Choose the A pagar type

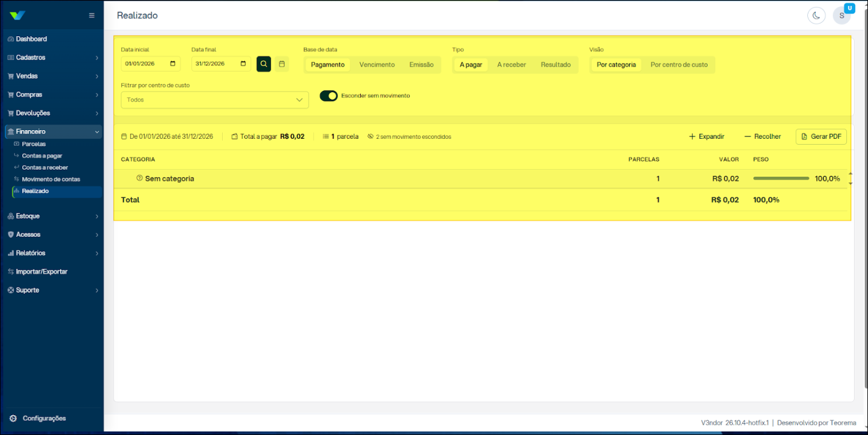pos(471,65)
